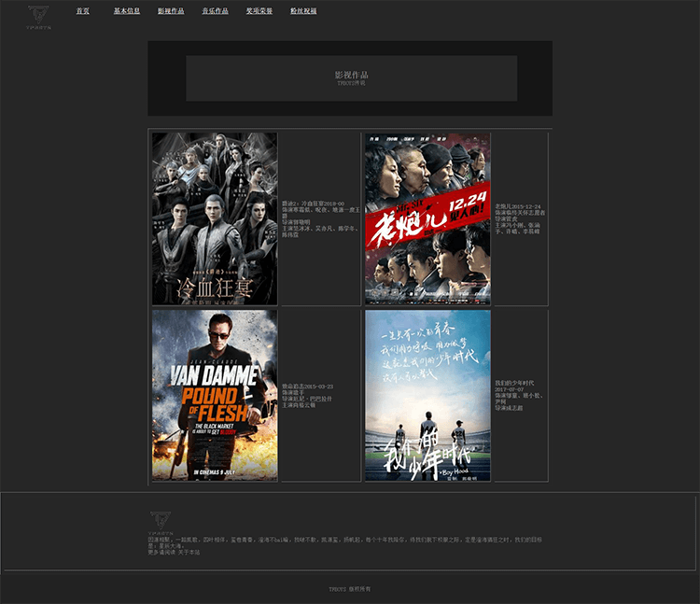The image size is (700, 604).
Task: Click the 冷血狂宴 movie poster
Action: coord(215,218)
